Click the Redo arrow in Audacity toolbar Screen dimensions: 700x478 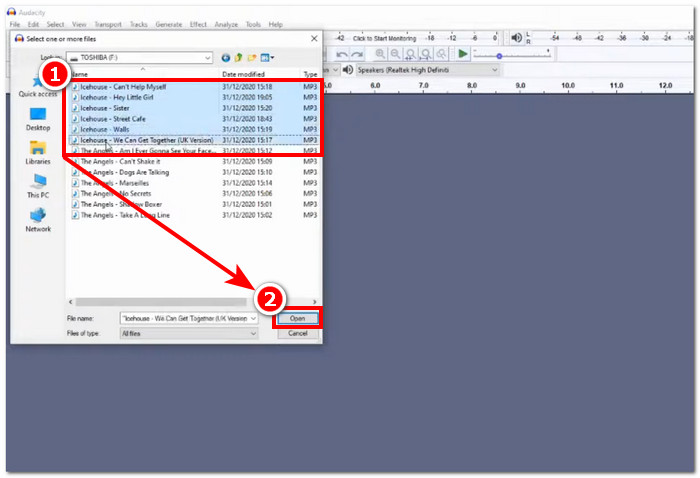pos(357,54)
